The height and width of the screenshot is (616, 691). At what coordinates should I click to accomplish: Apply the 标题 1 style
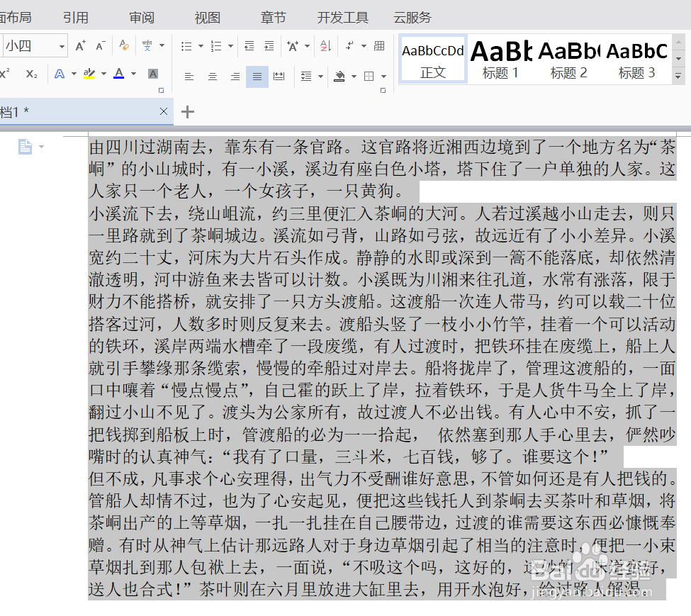tap(501, 60)
